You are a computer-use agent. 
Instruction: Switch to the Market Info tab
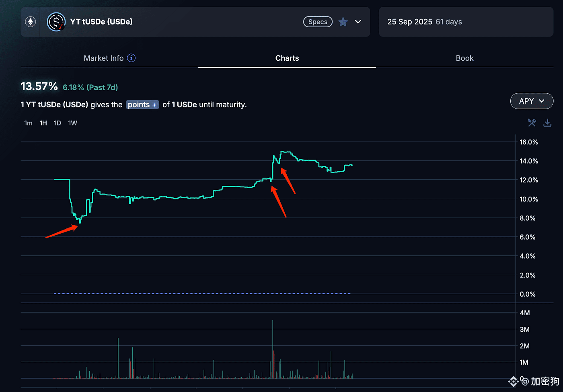click(x=104, y=58)
